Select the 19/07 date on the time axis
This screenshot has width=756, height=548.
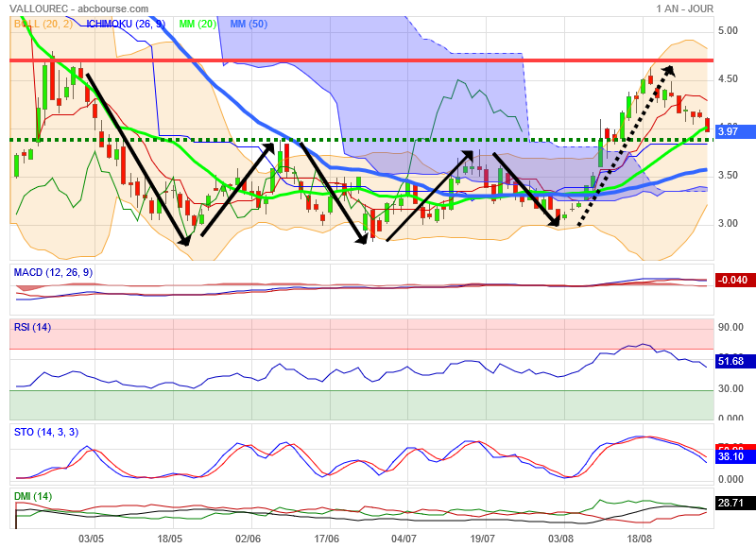click(x=483, y=539)
